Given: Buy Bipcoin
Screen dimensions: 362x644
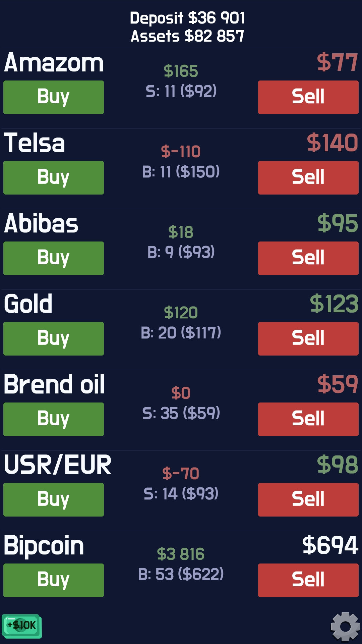Looking at the screenshot, I should pyautogui.click(x=54, y=580).
